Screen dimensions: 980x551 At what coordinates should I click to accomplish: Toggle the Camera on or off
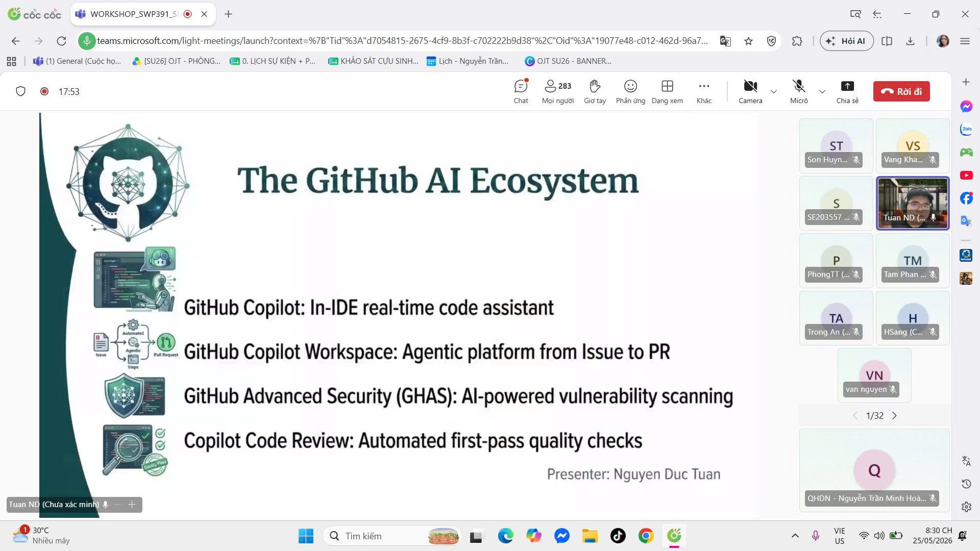[750, 92]
